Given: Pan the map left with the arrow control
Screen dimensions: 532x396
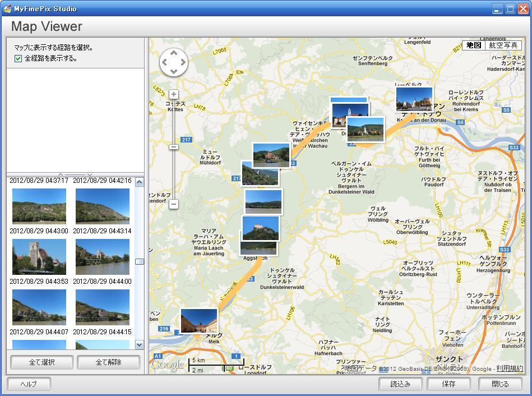Looking at the screenshot, I should pyautogui.click(x=165, y=62).
